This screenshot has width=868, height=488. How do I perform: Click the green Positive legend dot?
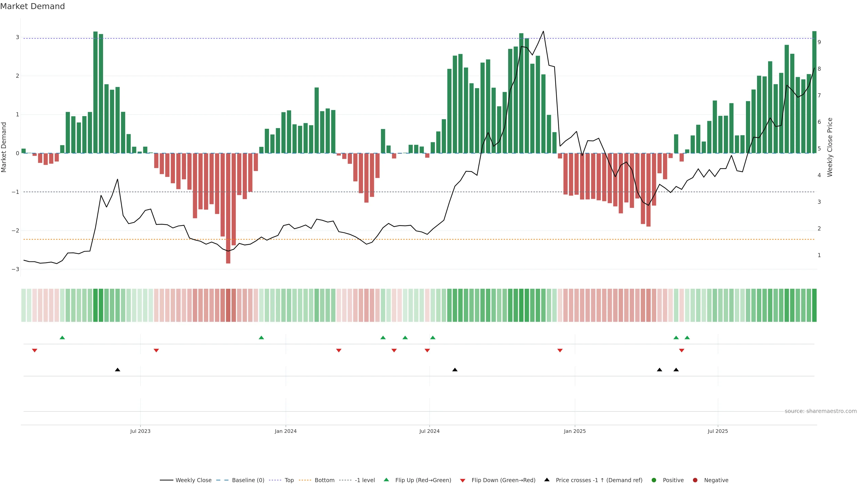[x=654, y=480]
